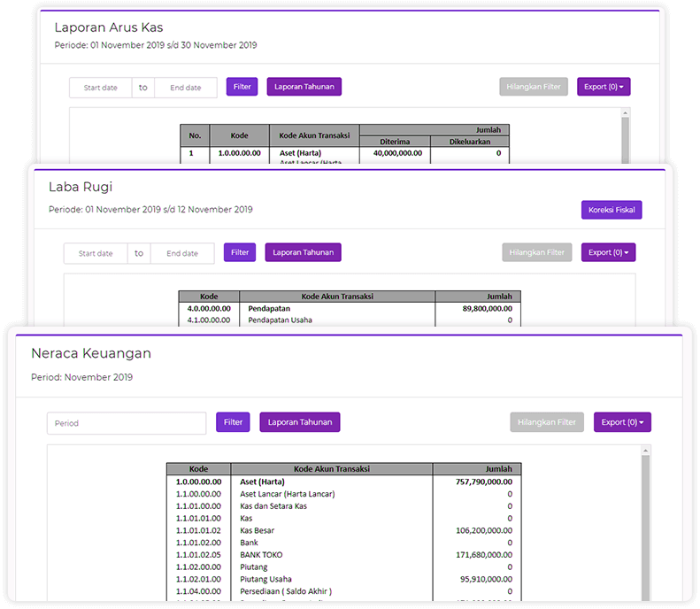Screen dimensions: 700x609
Task: Expand Export dropdown in Neraca Keuangan
Action: (622, 422)
